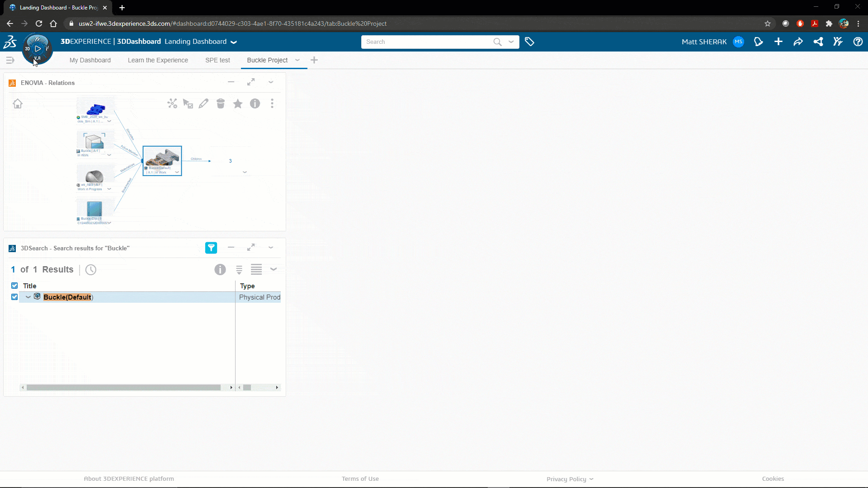Viewport: 868px width, 488px height.
Task: Open the Buckle Project tab dropdown
Action: (x=297, y=60)
